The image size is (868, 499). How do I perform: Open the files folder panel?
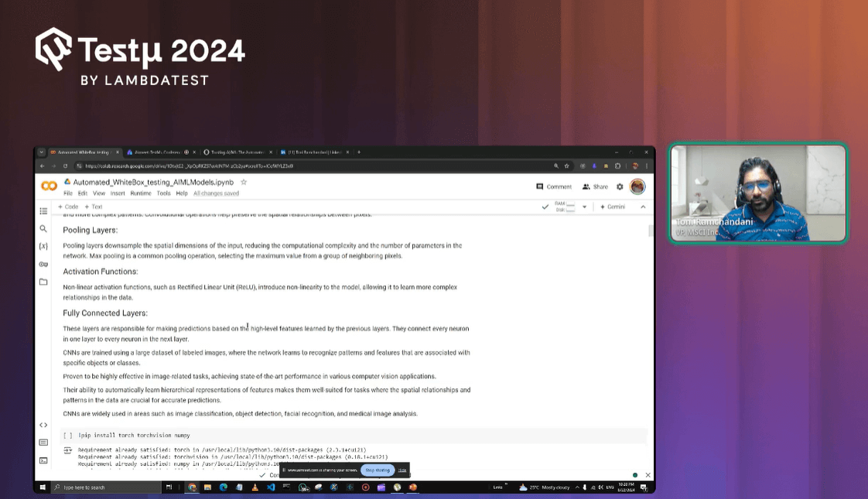43,282
